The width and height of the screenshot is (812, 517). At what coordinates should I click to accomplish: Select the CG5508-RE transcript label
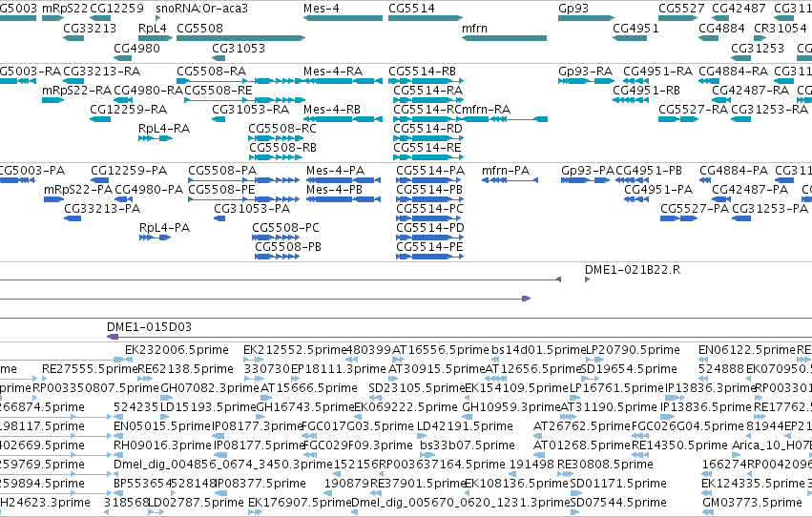click(x=218, y=91)
